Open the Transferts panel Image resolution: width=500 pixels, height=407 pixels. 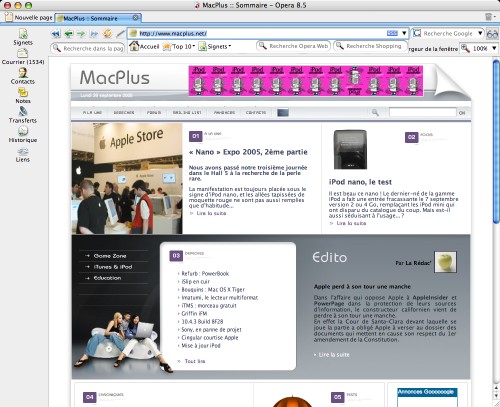23,115
